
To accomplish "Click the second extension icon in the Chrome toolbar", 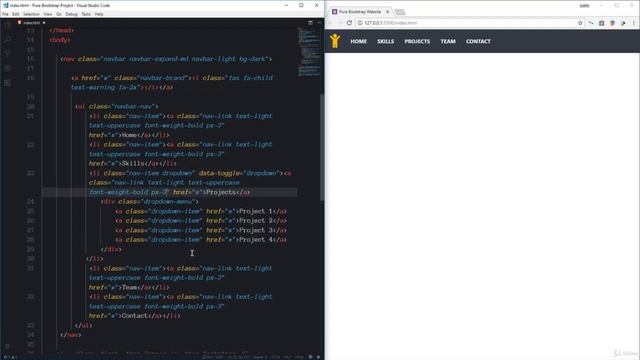I will (x=601, y=23).
